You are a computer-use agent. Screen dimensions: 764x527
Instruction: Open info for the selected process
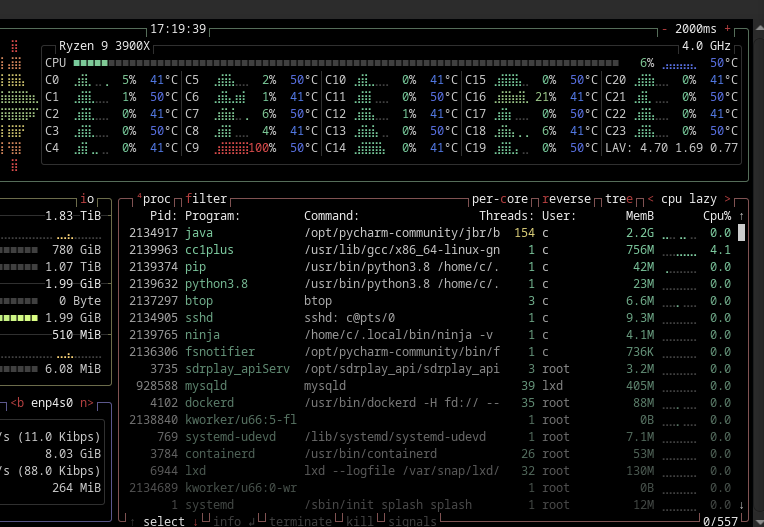coord(227,520)
